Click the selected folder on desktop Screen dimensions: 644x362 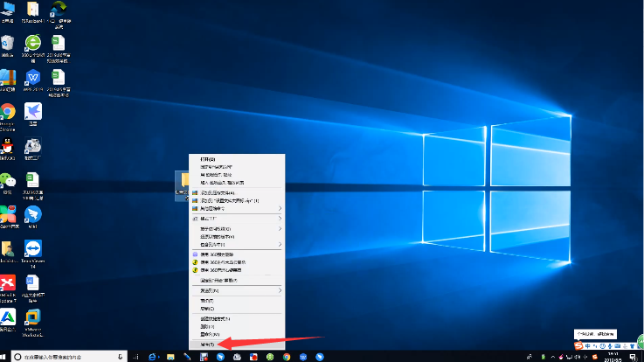(x=182, y=181)
